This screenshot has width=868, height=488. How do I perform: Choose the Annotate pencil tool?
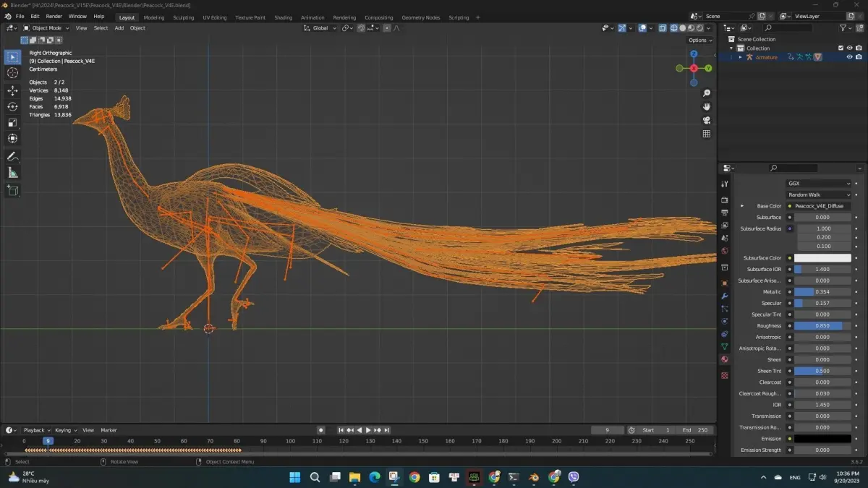pos(12,156)
